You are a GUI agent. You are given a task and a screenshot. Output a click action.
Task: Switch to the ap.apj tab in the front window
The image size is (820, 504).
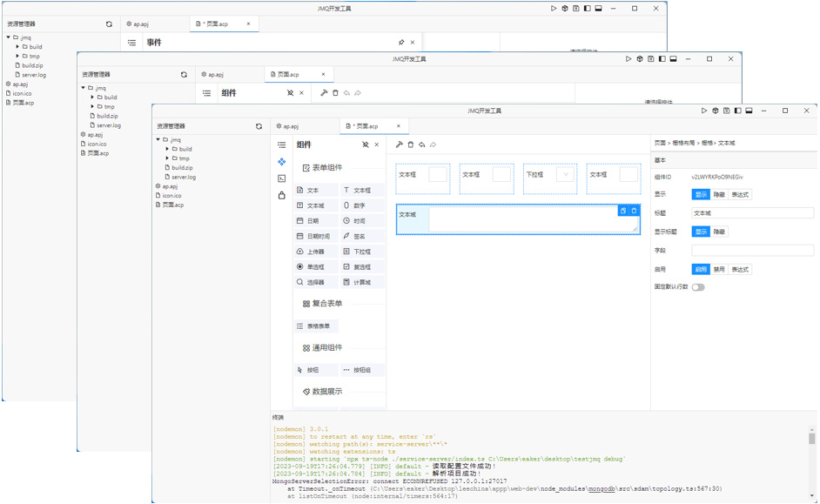[x=306, y=126]
